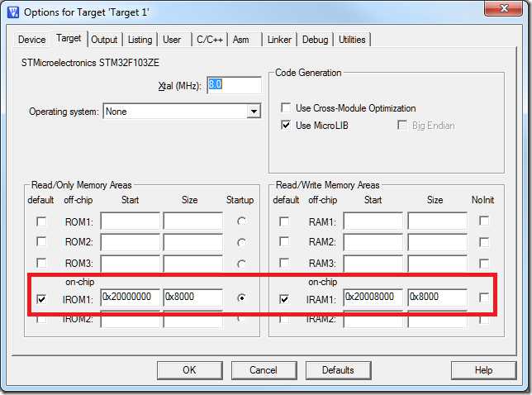Edit the IROM1 Size value 0x8000
The height and width of the screenshot is (395, 532).
pyautogui.click(x=193, y=297)
